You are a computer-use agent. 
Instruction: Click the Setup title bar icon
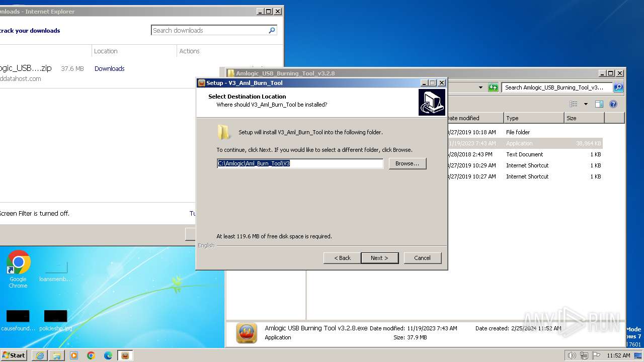coord(201,83)
